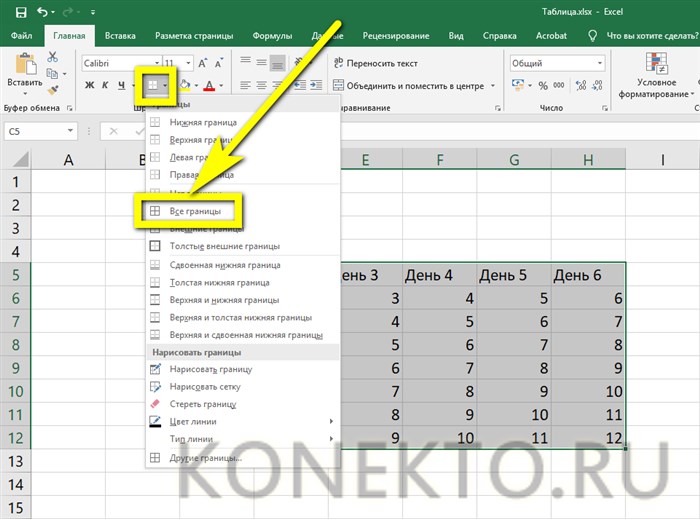Image resolution: width=700 pixels, height=519 pixels.
Task: Align text to the middle vertically
Action: [x=262, y=62]
